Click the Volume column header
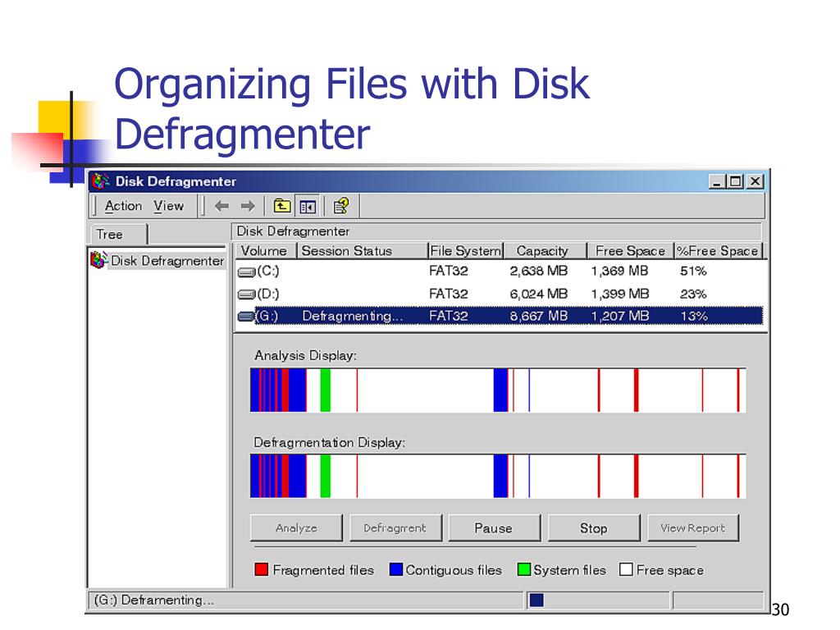This screenshot has height=630, width=840. pyautogui.click(x=267, y=251)
